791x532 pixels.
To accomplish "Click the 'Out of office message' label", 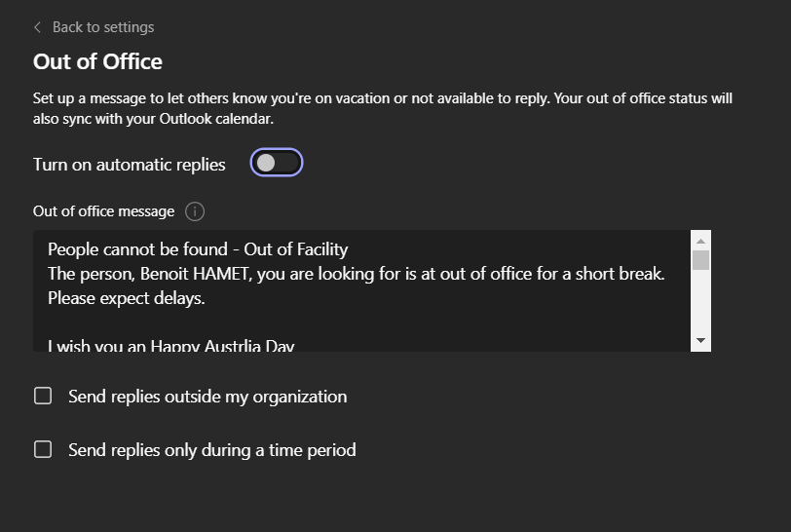I will pyautogui.click(x=103, y=211).
